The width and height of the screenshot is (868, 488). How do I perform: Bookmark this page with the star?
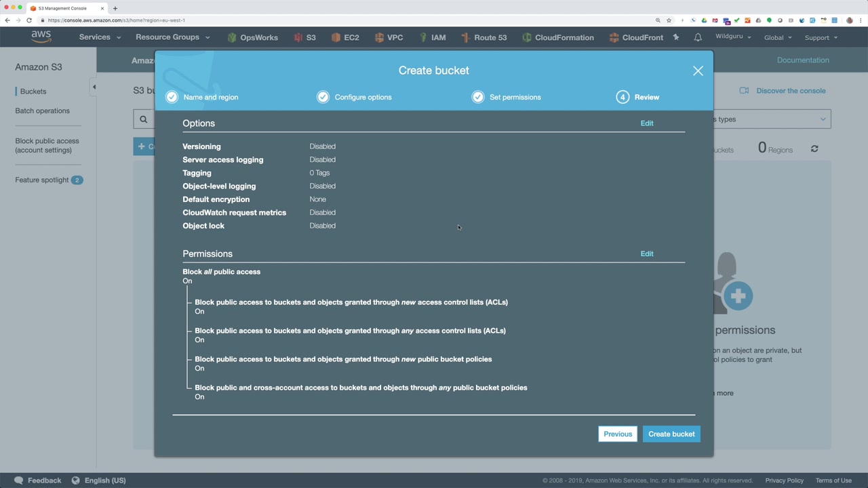coord(669,20)
